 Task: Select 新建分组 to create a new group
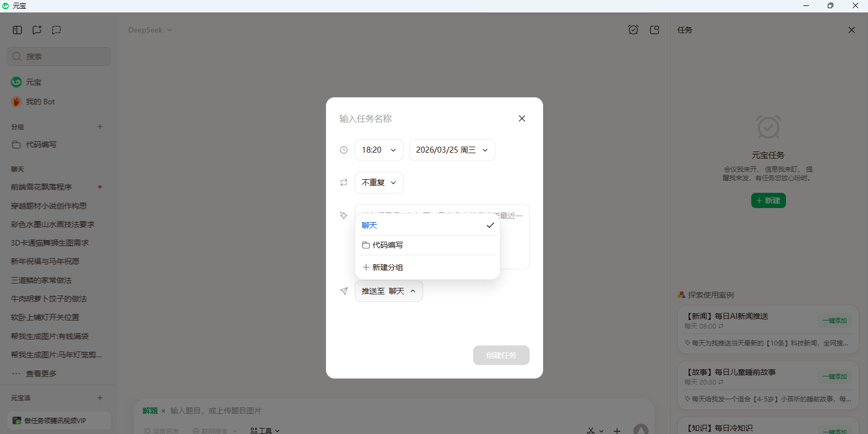click(x=427, y=267)
